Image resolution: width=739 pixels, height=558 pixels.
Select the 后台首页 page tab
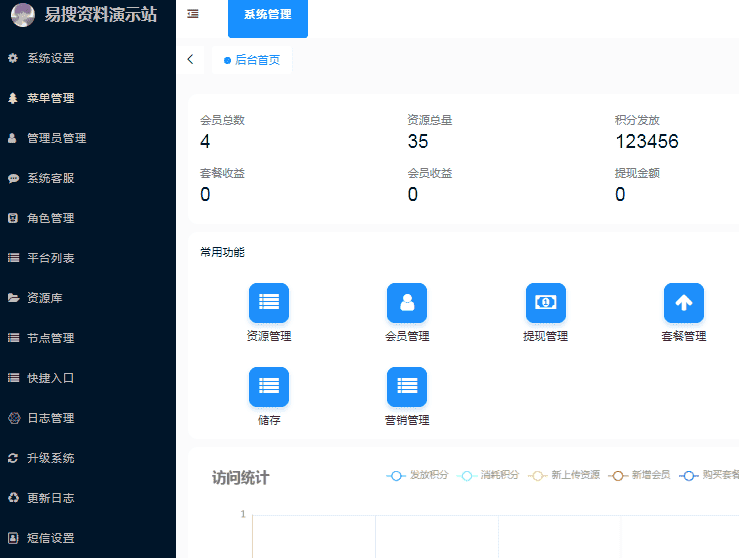pyautogui.click(x=252, y=60)
